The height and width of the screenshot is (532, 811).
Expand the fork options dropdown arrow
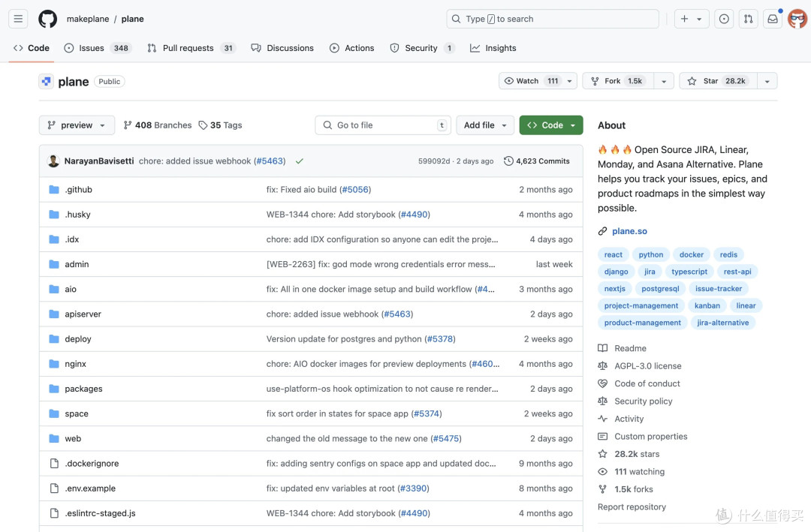pyautogui.click(x=664, y=81)
